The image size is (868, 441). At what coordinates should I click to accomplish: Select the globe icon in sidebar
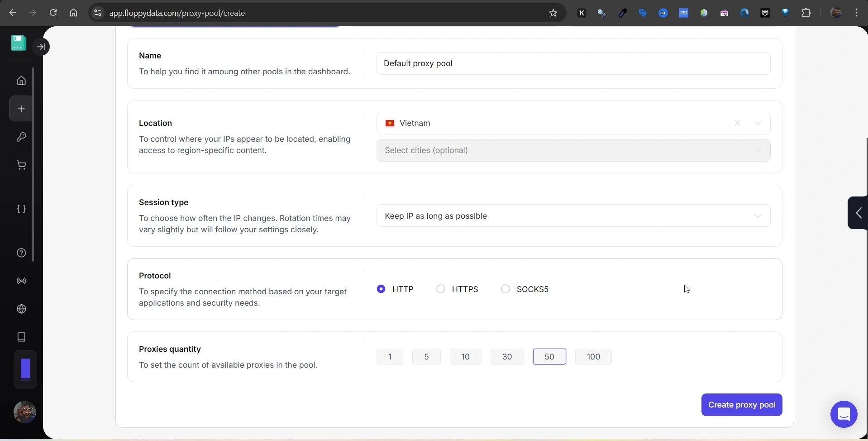point(21,309)
